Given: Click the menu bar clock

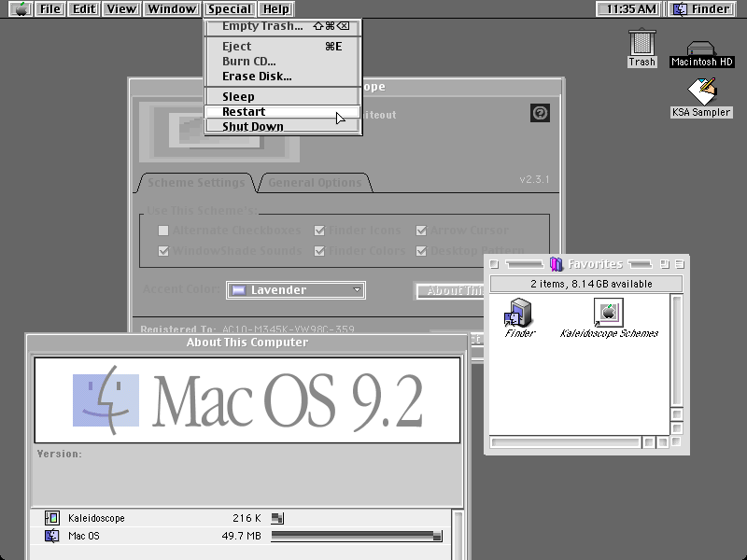Looking at the screenshot, I should [629, 8].
